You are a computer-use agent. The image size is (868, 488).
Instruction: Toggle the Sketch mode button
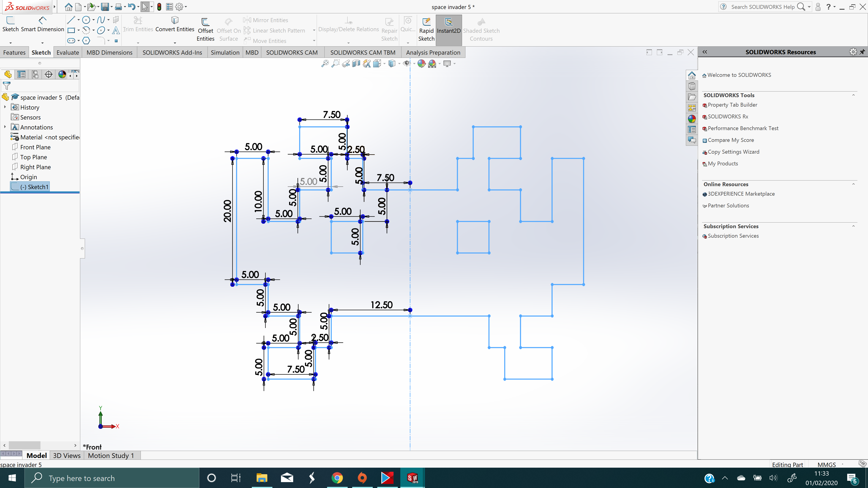click(10, 24)
